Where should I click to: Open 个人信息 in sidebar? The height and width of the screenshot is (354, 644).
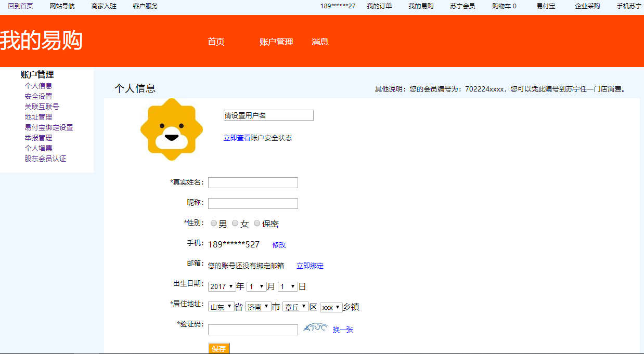point(38,86)
